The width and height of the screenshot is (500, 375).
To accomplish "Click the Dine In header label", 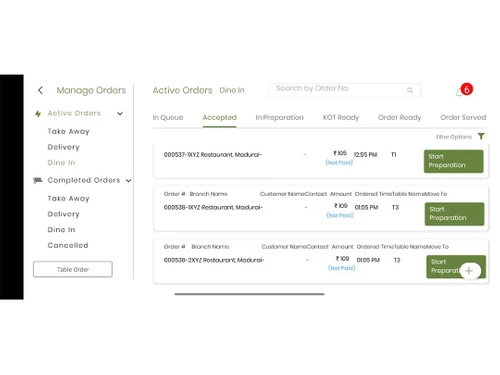I will coord(232,90).
